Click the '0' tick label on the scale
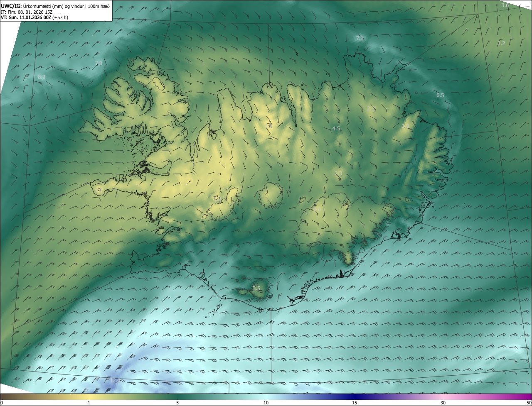 (2, 403)
